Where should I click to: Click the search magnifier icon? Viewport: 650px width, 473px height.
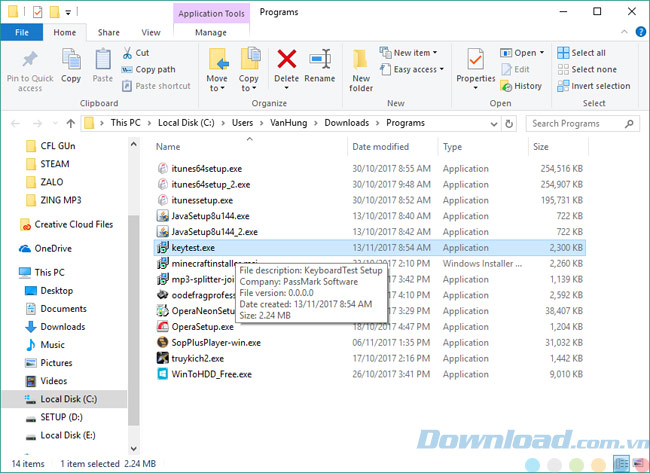coord(629,124)
